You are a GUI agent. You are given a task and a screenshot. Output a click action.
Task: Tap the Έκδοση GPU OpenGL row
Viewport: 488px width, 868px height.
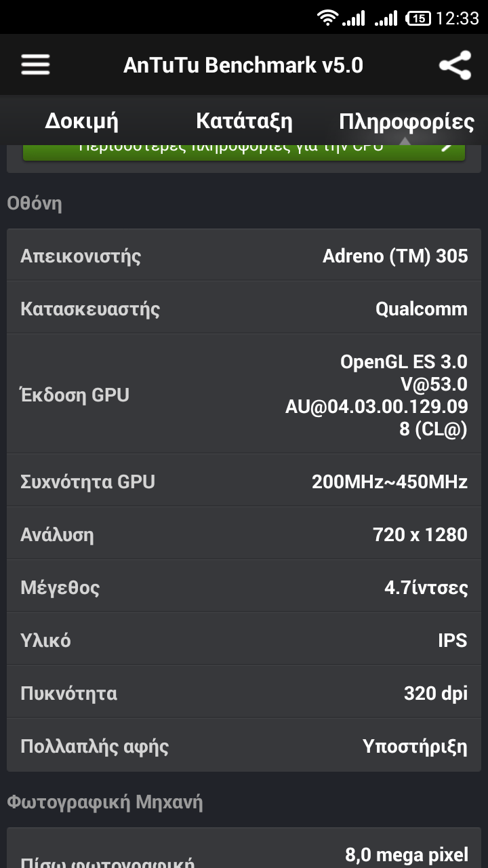(x=244, y=394)
